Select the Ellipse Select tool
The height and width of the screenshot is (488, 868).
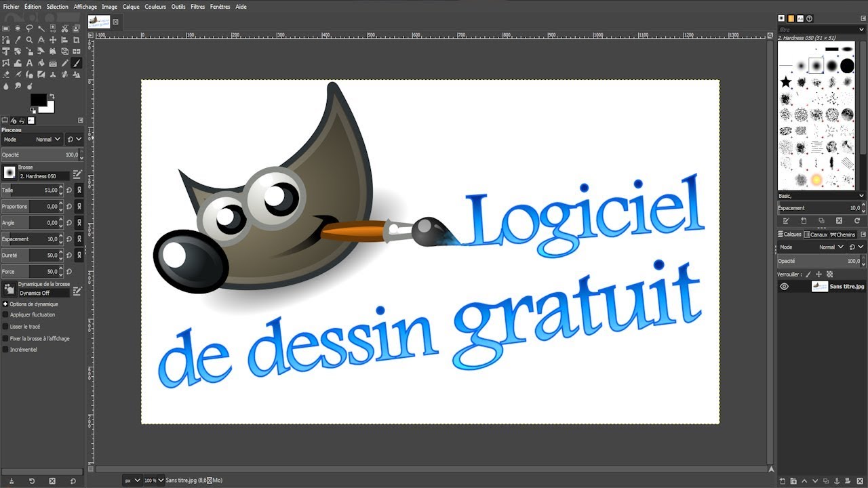[x=18, y=28]
